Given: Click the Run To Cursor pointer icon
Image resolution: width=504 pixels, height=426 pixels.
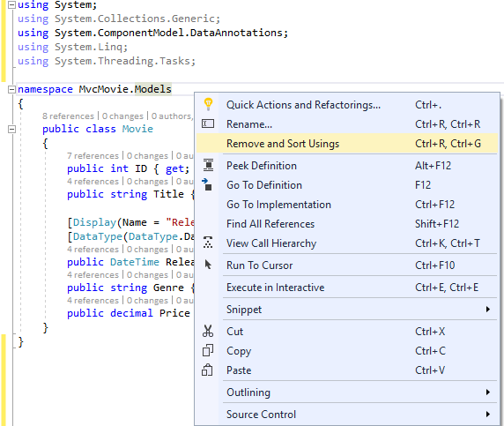Looking at the screenshot, I should (x=208, y=265).
